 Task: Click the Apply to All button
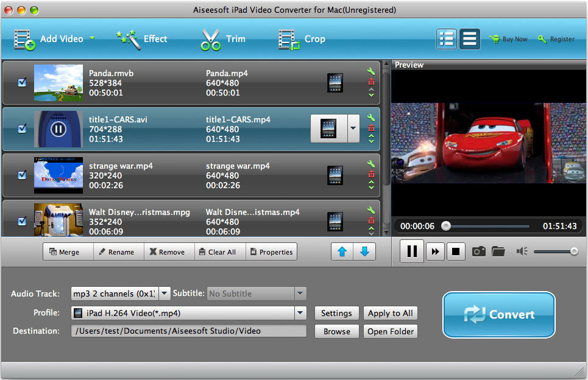pos(390,313)
